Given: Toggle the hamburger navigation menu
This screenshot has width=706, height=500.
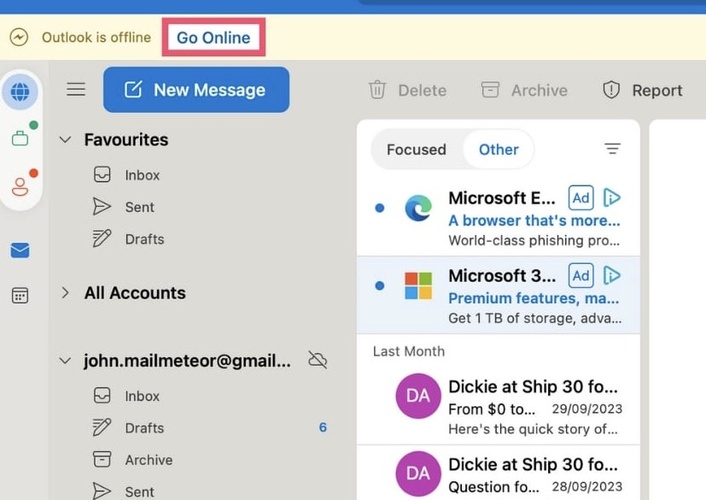Looking at the screenshot, I should (x=76, y=89).
